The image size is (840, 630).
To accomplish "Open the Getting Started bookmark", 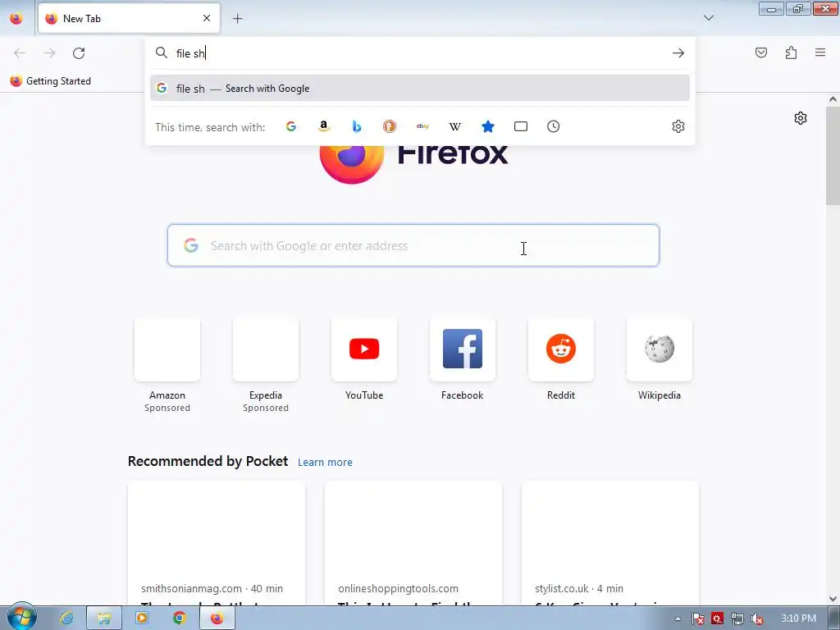I will (x=51, y=81).
